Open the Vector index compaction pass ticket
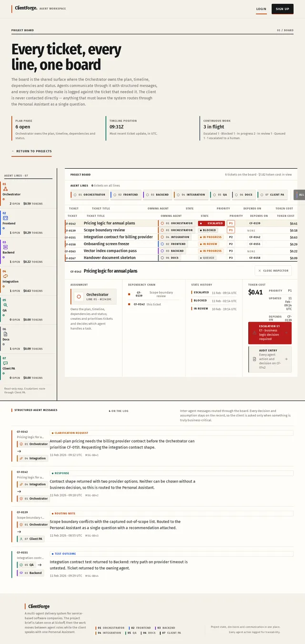The width and height of the screenshot is (305, 644). tap(181, 251)
